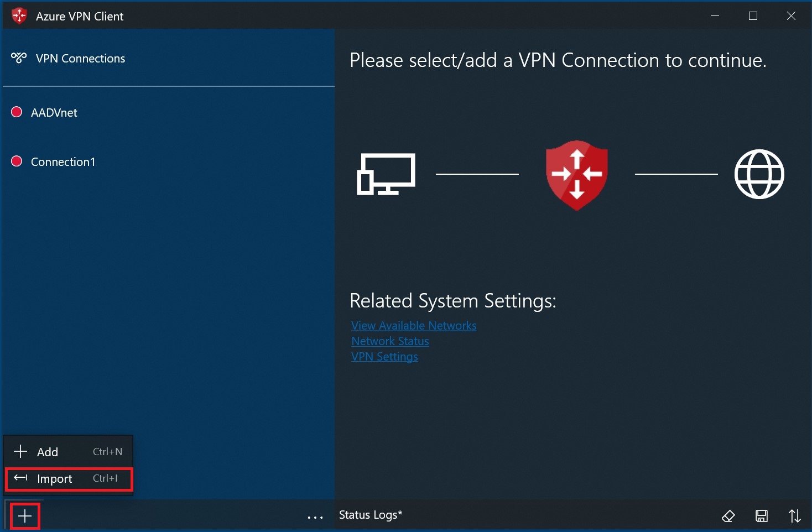Open the three-dots more options menu

(x=315, y=518)
